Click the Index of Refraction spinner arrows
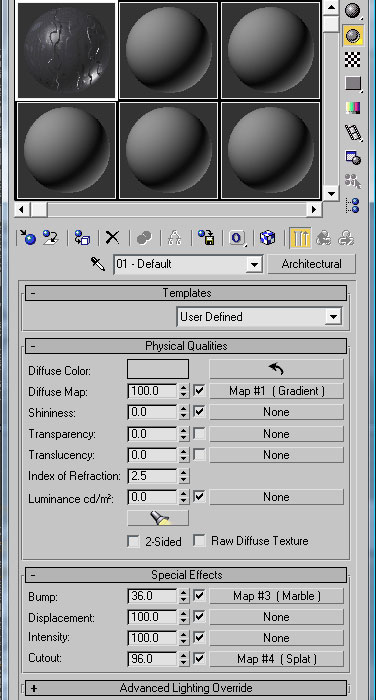 click(184, 476)
